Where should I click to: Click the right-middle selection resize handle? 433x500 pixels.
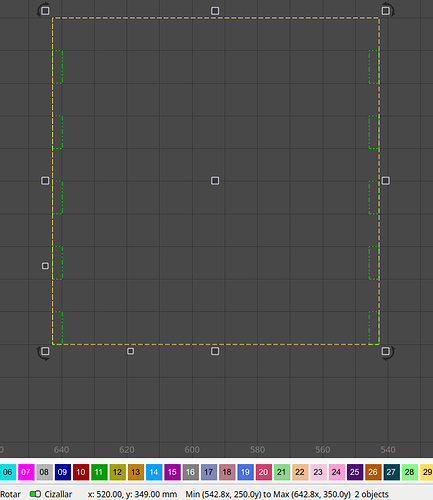[x=386, y=181]
